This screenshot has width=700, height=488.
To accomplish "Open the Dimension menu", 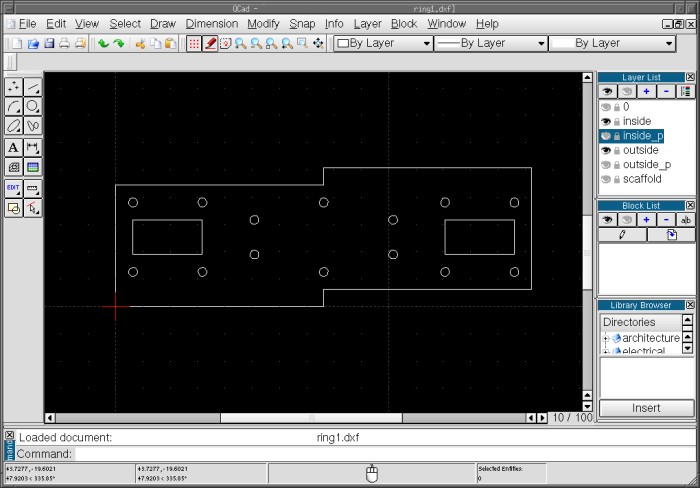I will 212,24.
